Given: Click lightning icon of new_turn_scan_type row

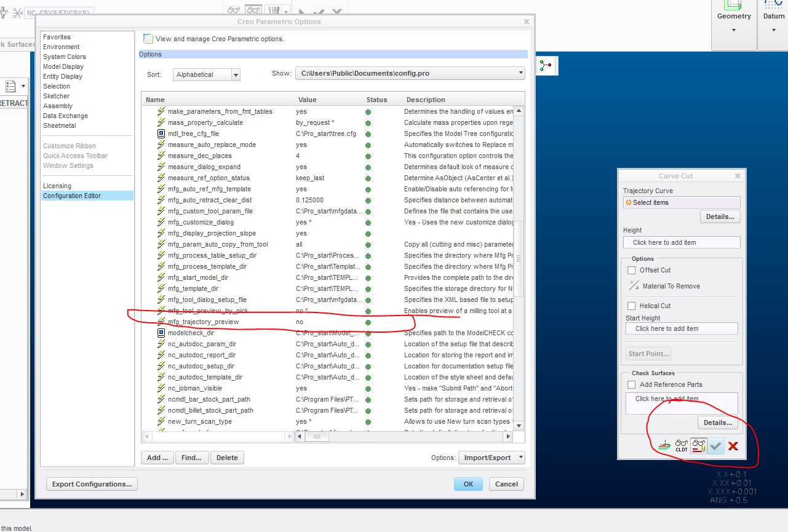Looking at the screenshot, I should [161, 421].
